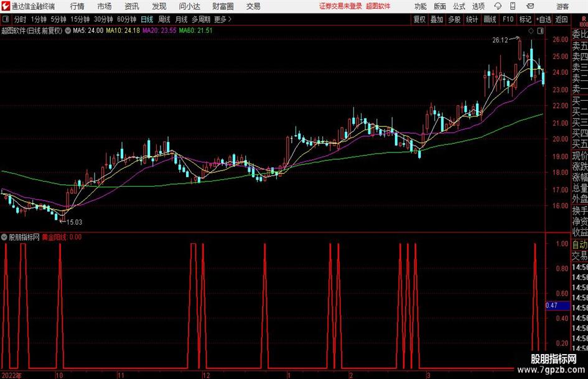This screenshot has height=379, width=588.
Task: Open the 多周期 multi-period view
Action: pos(201,19)
